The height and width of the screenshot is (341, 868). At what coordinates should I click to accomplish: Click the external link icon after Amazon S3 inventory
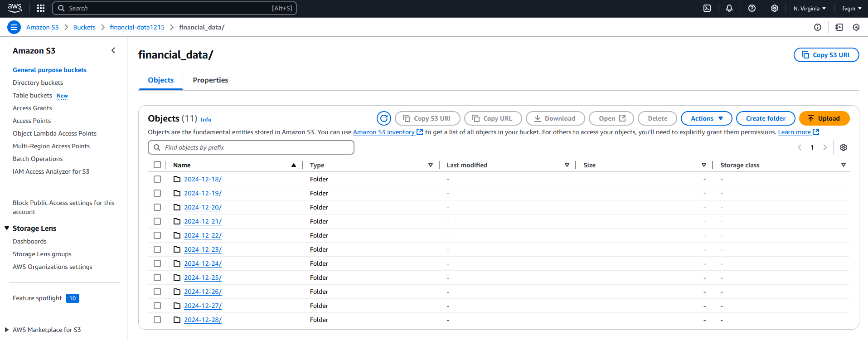[x=420, y=132]
